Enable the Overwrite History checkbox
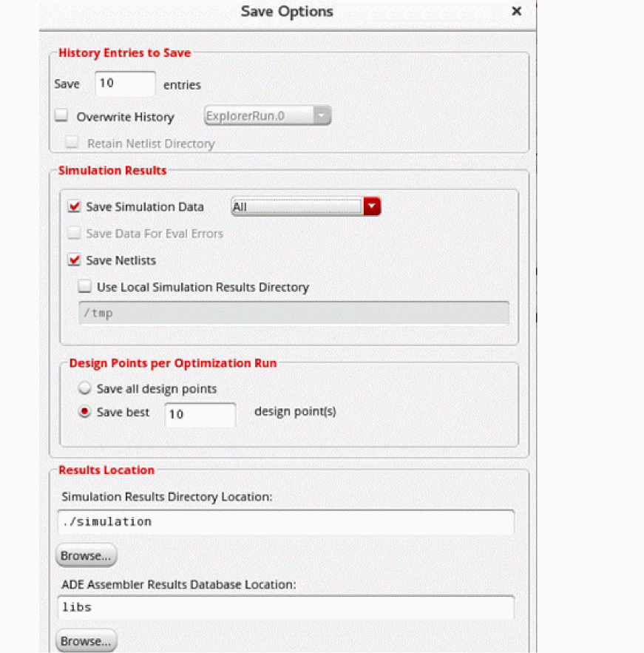 tap(62, 116)
